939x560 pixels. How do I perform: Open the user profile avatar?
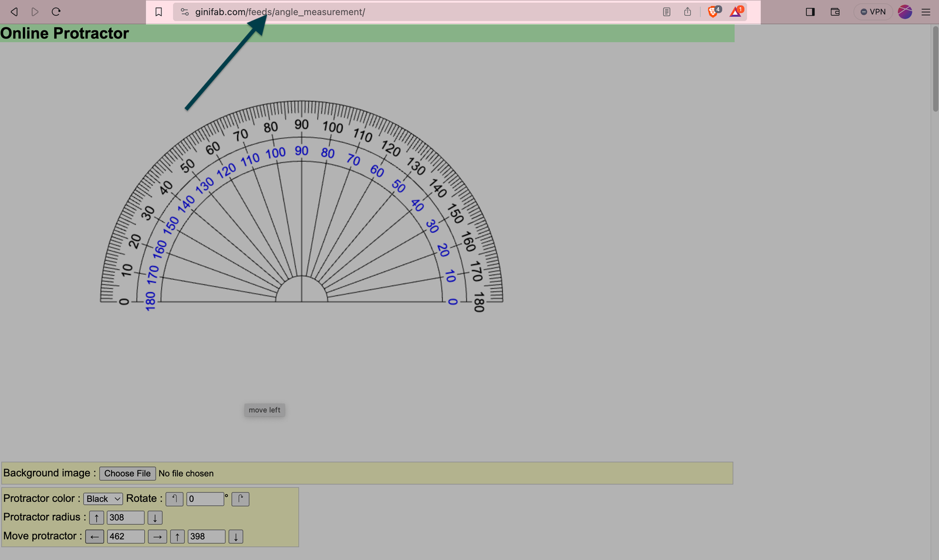coord(905,12)
